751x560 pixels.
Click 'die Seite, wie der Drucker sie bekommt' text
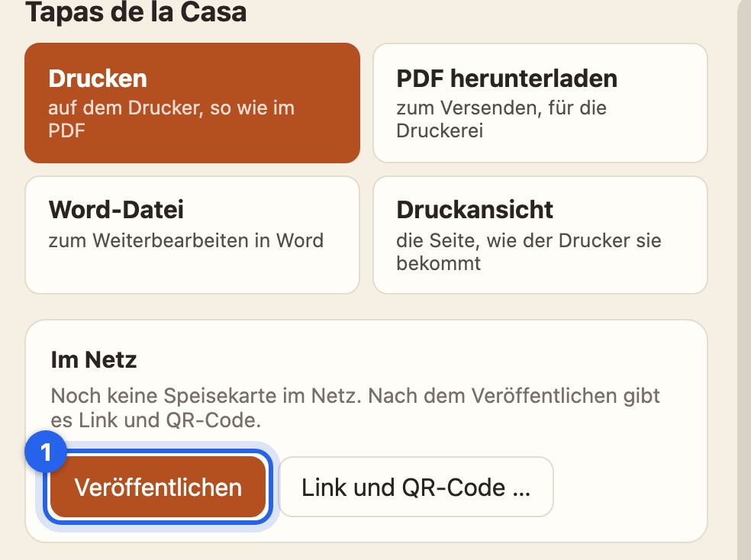529,252
